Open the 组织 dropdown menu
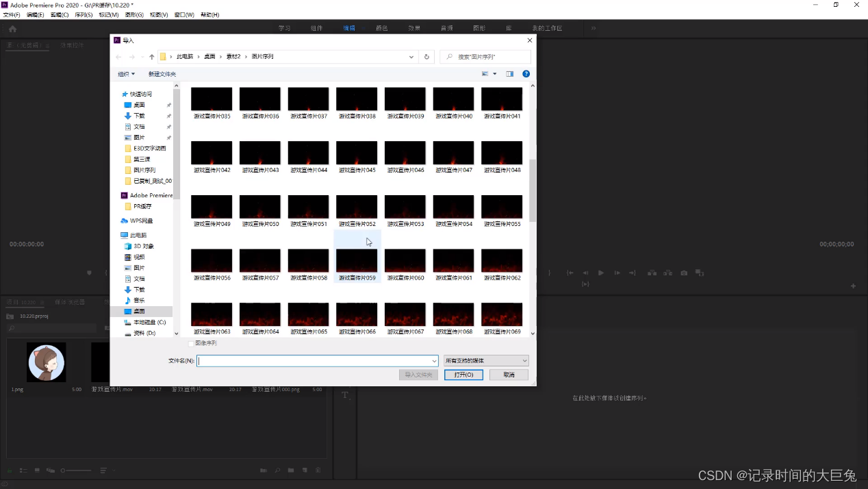The height and width of the screenshot is (489, 868). pyautogui.click(x=127, y=74)
